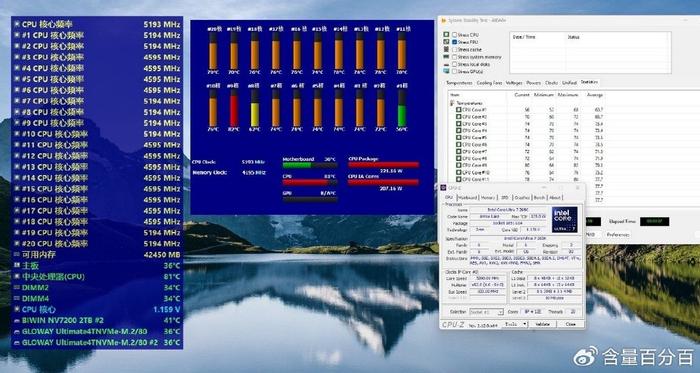Open the CPU-Z Tools dropdown arrow
Image resolution: width=700 pixels, height=373 pixels.
(x=525, y=324)
